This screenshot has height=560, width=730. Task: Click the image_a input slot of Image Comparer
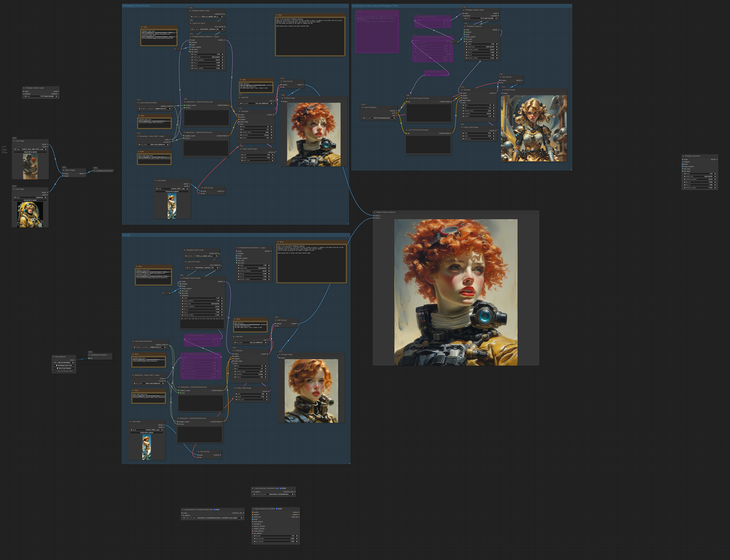[374, 216]
